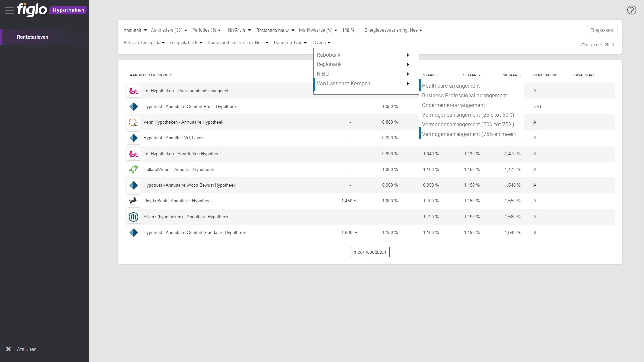Click the HollandWoont logo
Viewport: 644px width, 362px height.
(133, 170)
